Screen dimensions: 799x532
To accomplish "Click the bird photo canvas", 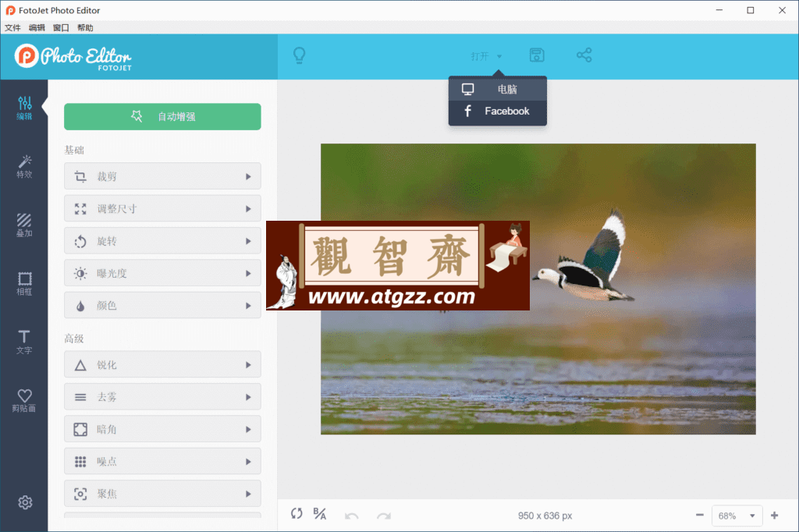I will click(x=538, y=289).
